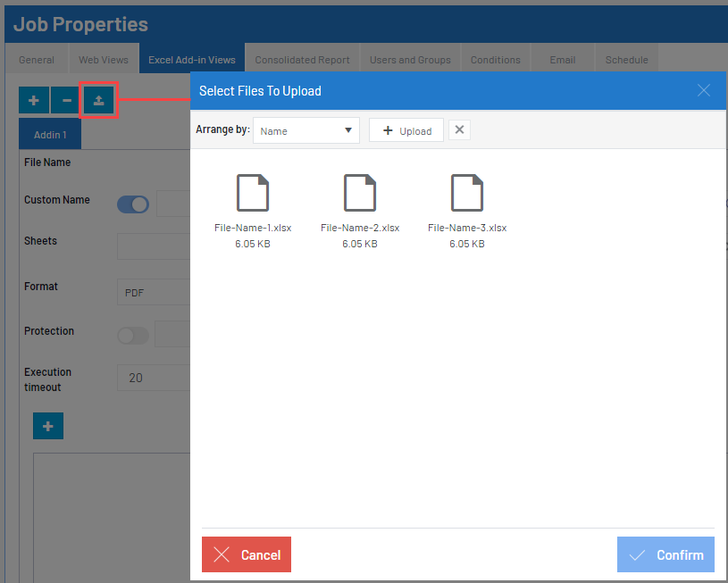Click the Execution timeout input field
The height and width of the screenshot is (583, 728).
pos(154,378)
